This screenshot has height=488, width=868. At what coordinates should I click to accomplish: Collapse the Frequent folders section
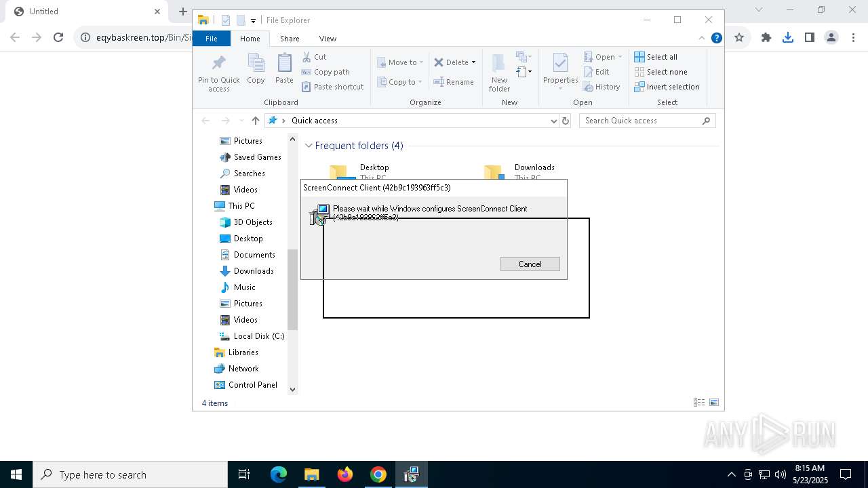tap(309, 146)
